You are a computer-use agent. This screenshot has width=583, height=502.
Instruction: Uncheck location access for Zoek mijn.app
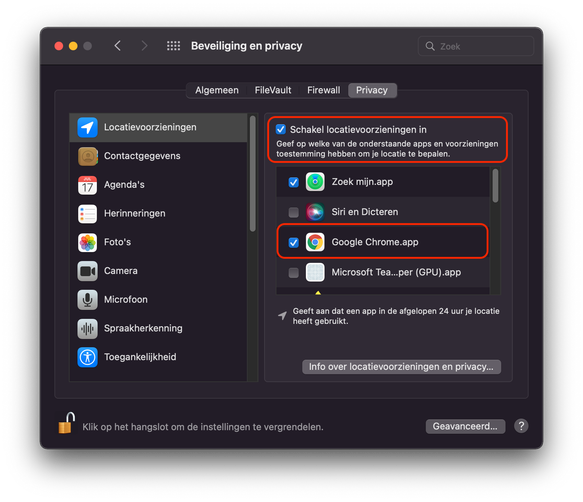[x=294, y=182]
